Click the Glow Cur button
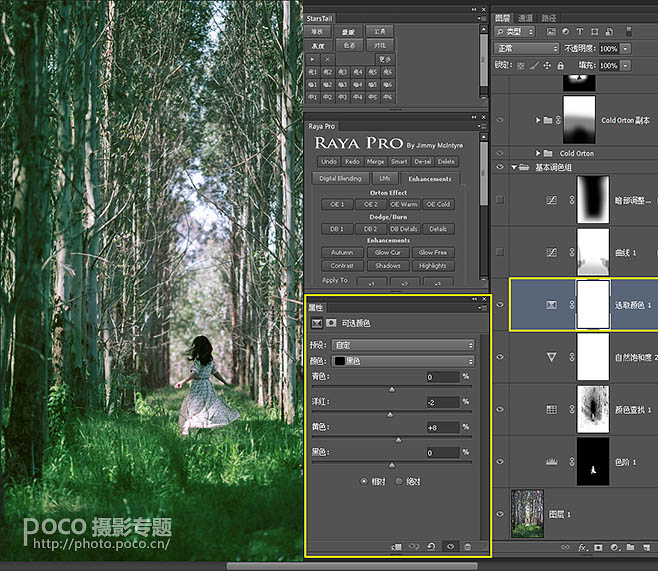Image resolution: width=658 pixels, height=571 pixels. click(x=387, y=252)
